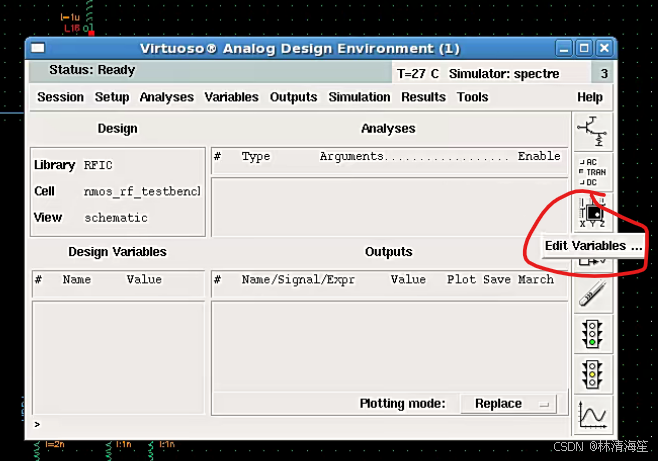The width and height of the screenshot is (658, 461).
Task: Click the Simulator: spectre status text
Action: click(x=504, y=74)
